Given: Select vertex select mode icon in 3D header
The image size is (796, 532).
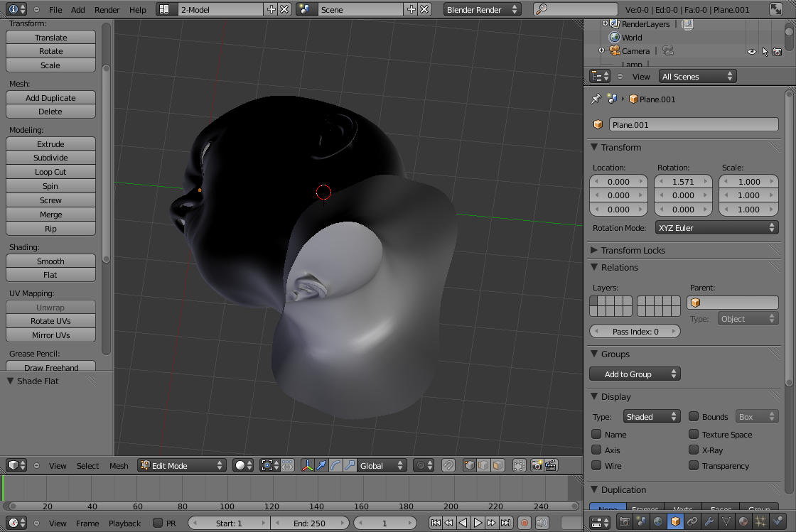Looking at the screenshot, I should [469, 466].
